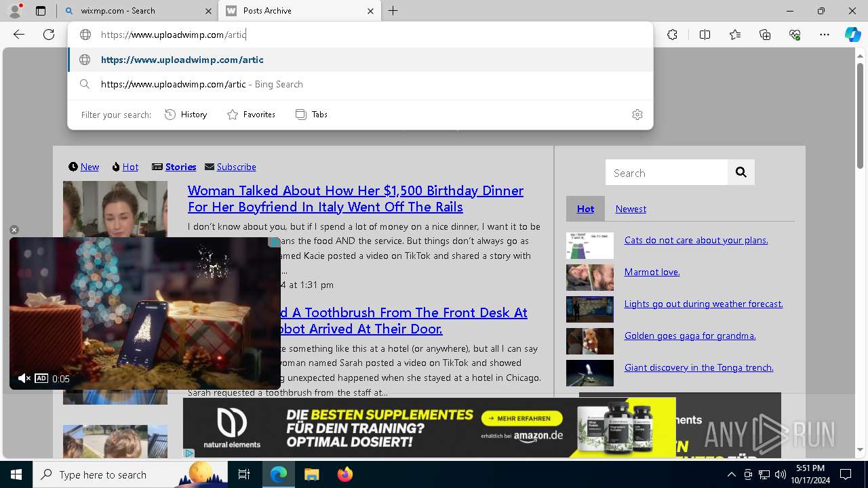Open the AdChoices icon on banner ad

189,453
